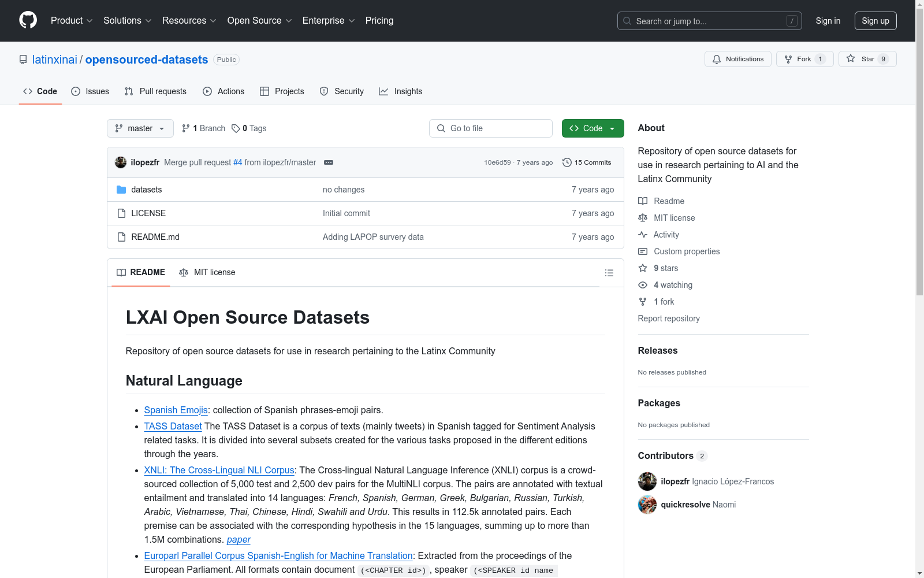The image size is (924, 578).
Task: Open the green Code dropdown
Action: (593, 128)
